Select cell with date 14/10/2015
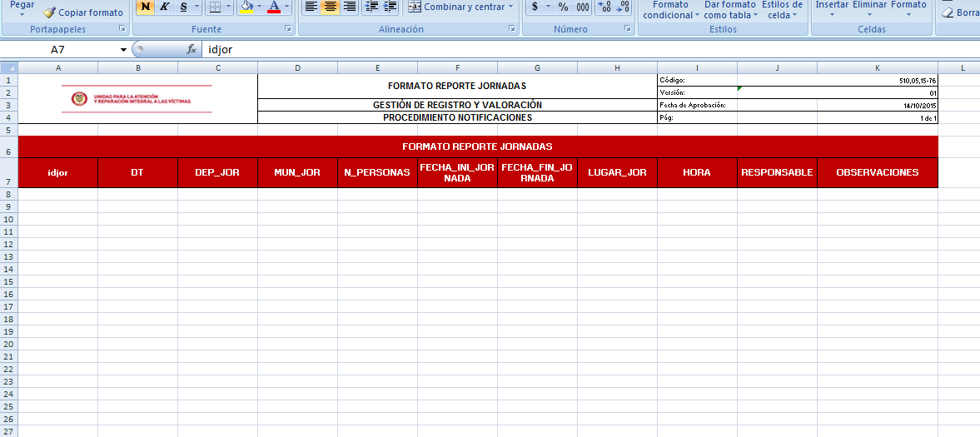The image size is (980, 437). [878, 105]
